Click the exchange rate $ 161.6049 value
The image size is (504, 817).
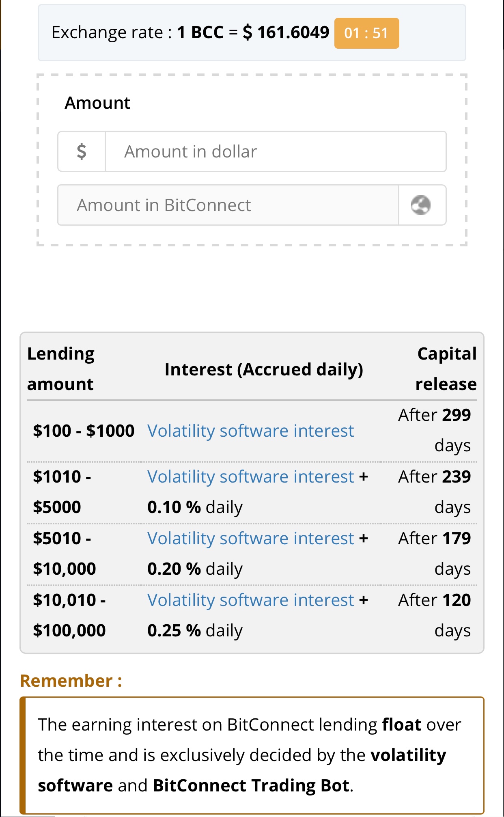coord(286,32)
